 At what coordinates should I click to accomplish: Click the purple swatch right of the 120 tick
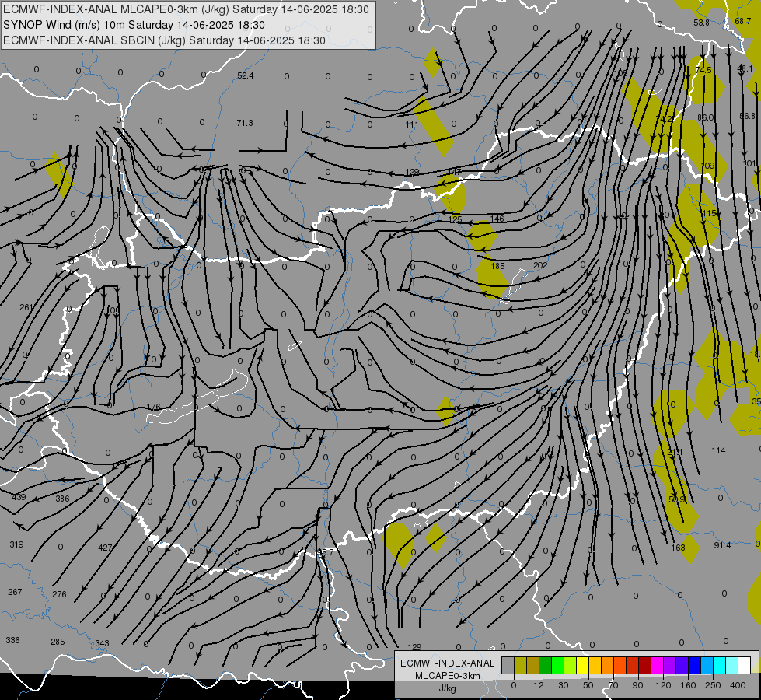[x=670, y=666]
